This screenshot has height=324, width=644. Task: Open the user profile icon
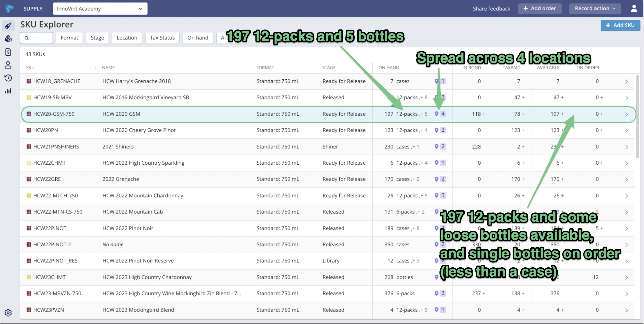click(634, 9)
